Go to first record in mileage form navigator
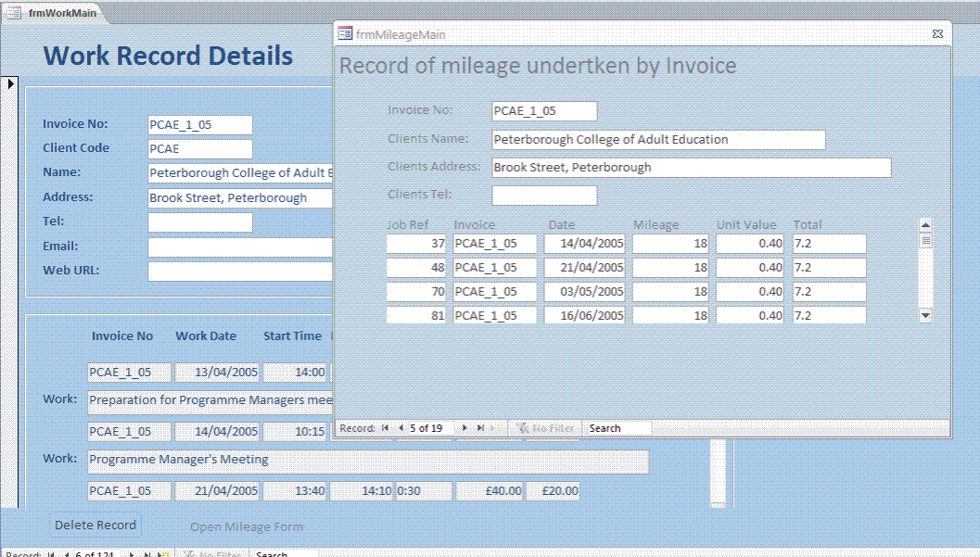980x557 pixels. pos(385,428)
